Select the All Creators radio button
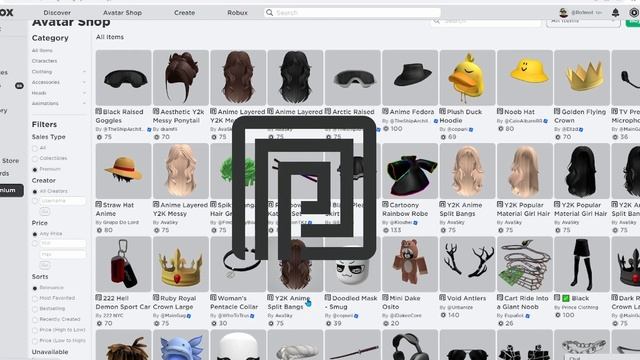Screen dimensions: 640x360 tap(35, 191)
